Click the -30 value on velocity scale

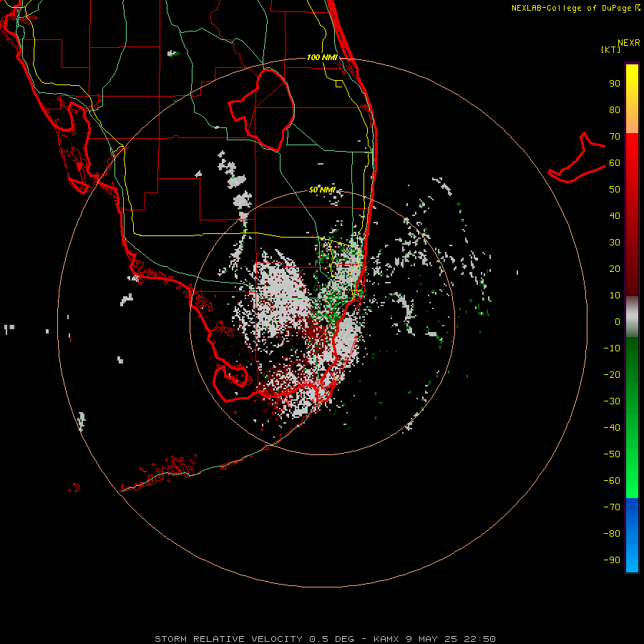[612, 401]
